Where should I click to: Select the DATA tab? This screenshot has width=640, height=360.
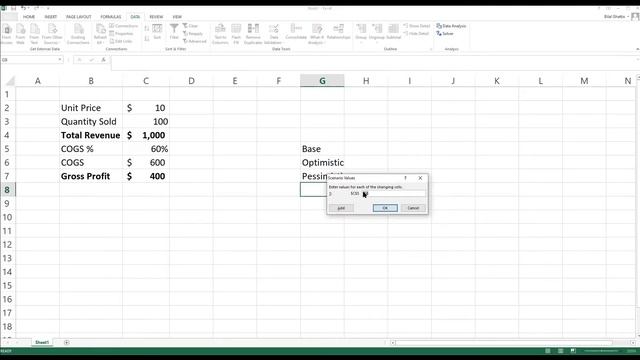tap(135, 17)
